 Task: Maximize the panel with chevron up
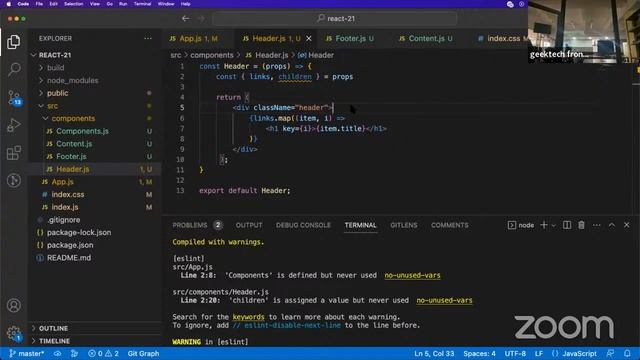611,225
